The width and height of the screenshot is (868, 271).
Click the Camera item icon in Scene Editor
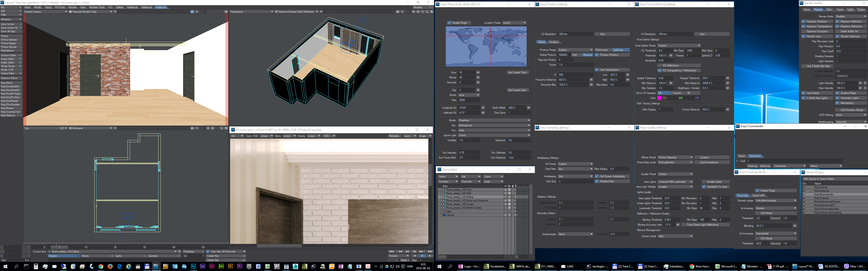pos(444,215)
